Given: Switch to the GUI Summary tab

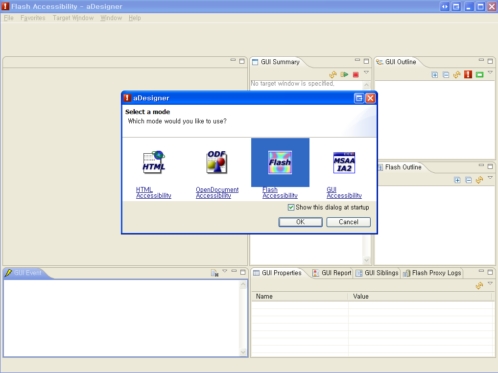Looking at the screenshot, I should [x=277, y=62].
